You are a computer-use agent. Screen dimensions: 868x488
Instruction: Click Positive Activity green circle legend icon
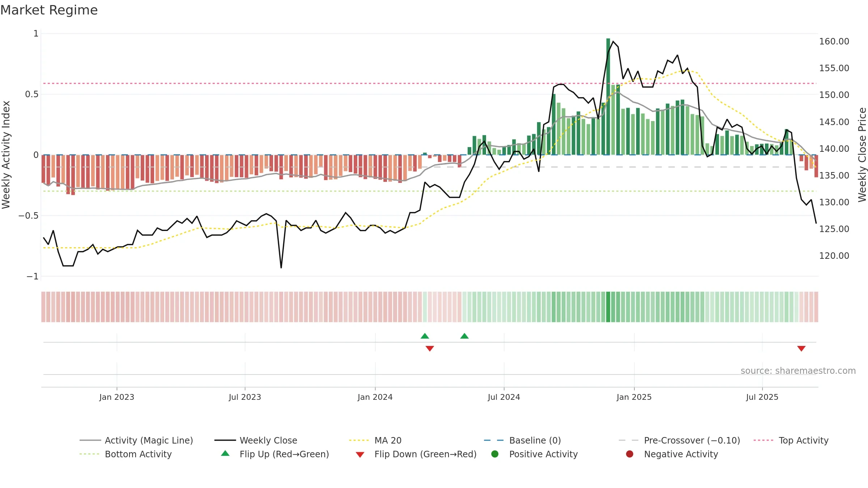pos(495,454)
